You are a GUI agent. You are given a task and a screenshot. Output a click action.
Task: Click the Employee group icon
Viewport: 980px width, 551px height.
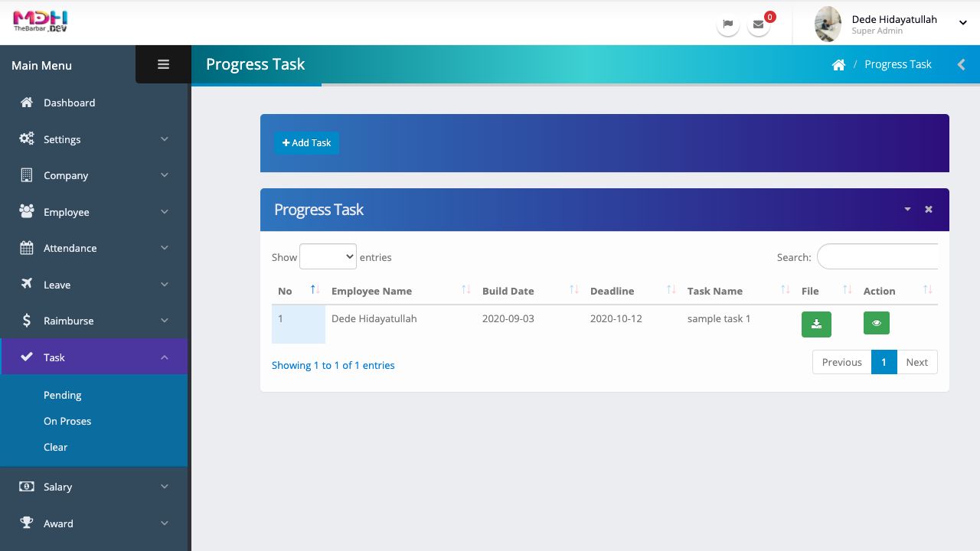coord(27,211)
